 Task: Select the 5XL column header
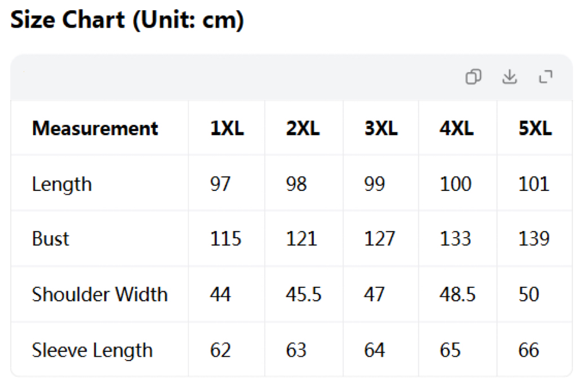click(x=535, y=128)
